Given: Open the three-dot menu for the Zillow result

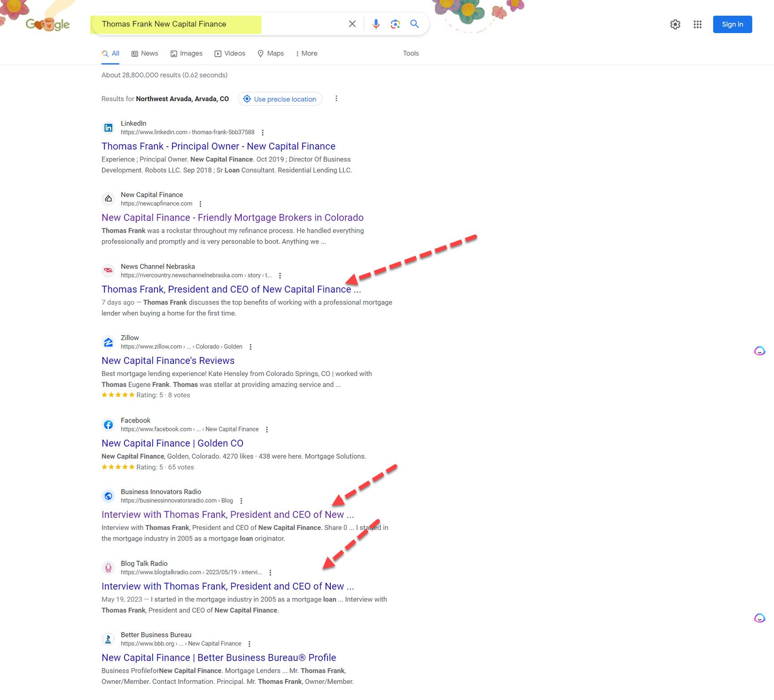Looking at the screenshot, I should tap(251, 347).
